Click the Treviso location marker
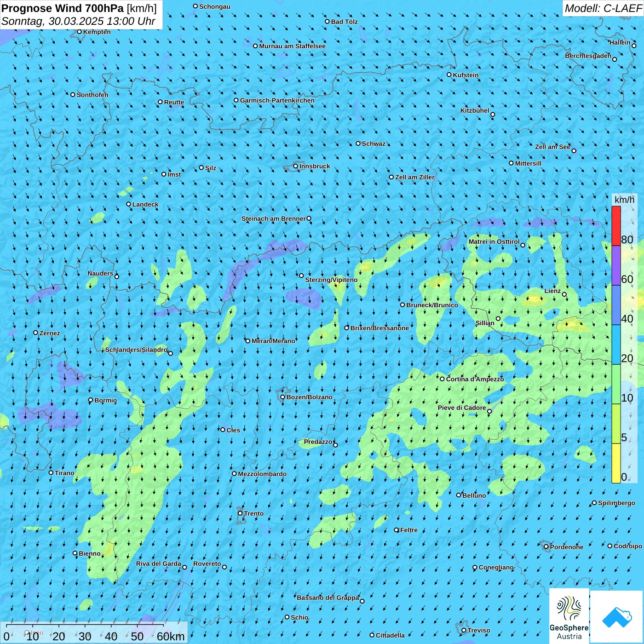The height and width of the screenshot is (644, 644). click(x=464, y=631)
